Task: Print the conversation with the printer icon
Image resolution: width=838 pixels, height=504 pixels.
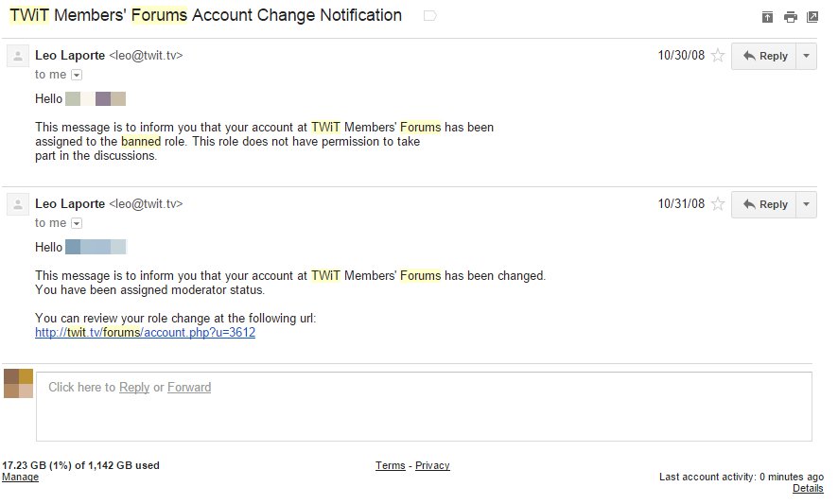Action: tap(791, 17)
